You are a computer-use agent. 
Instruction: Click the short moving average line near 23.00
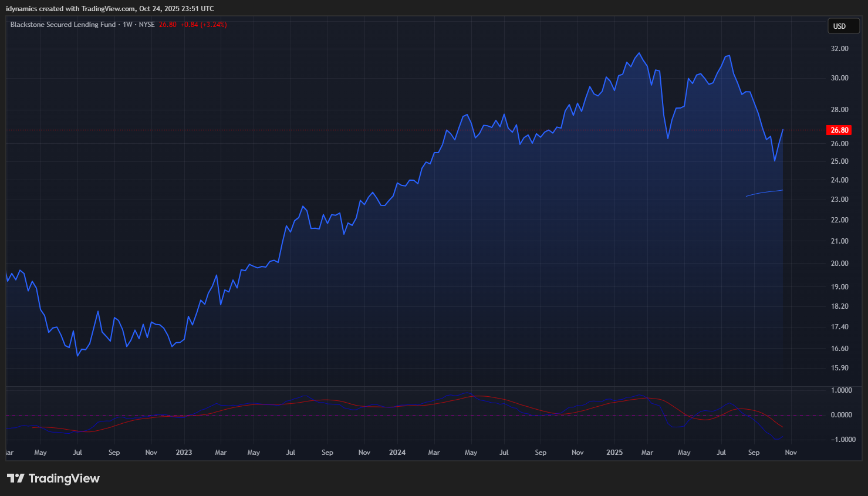[764, 192]
